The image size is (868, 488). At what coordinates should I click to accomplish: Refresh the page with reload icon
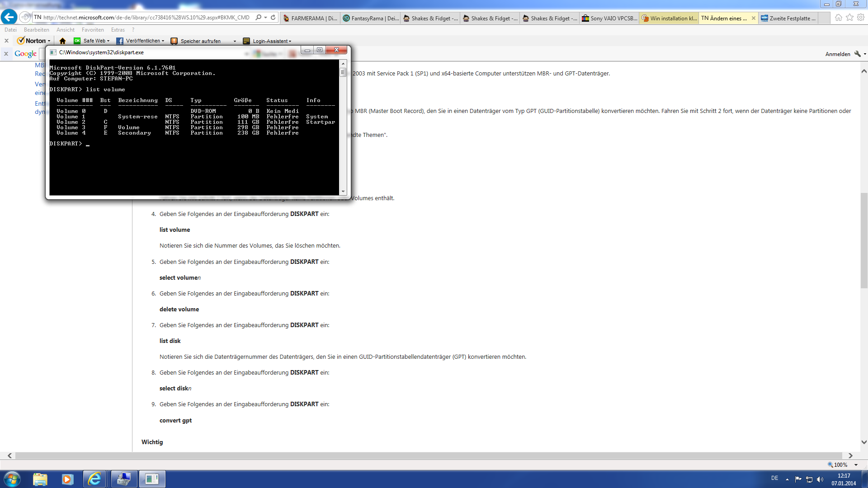click(x=273, y=17)
